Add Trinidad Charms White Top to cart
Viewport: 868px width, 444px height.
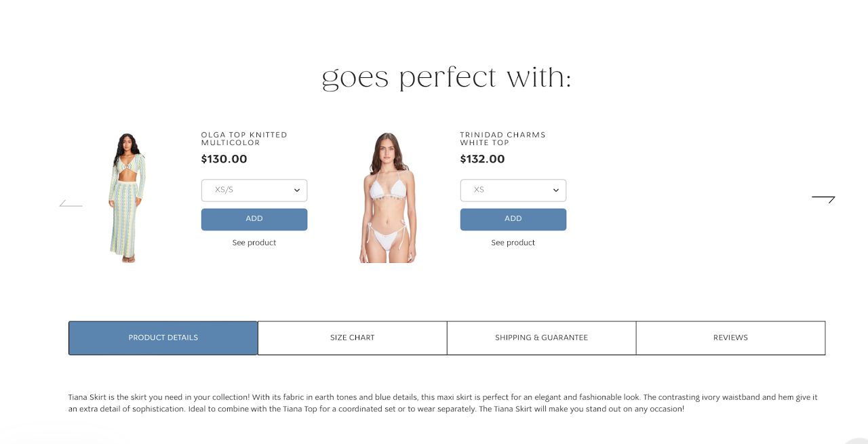tap(513, 220)
